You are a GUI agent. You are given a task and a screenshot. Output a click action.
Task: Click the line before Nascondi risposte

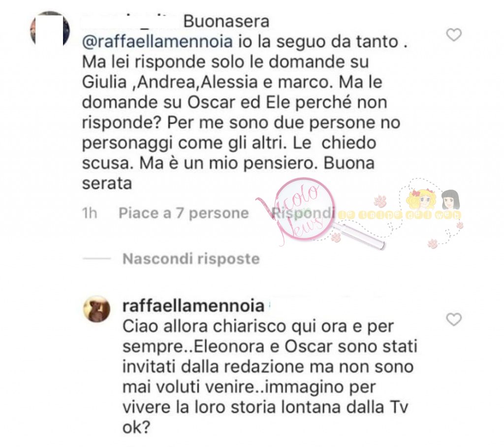(97, 258)
